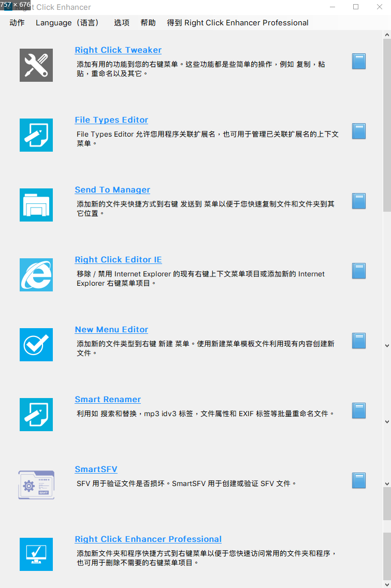Follow the Smart Renamer link
Image resolution: width=391 pixels, height=588 pixels.
click(x=108, y=400)
